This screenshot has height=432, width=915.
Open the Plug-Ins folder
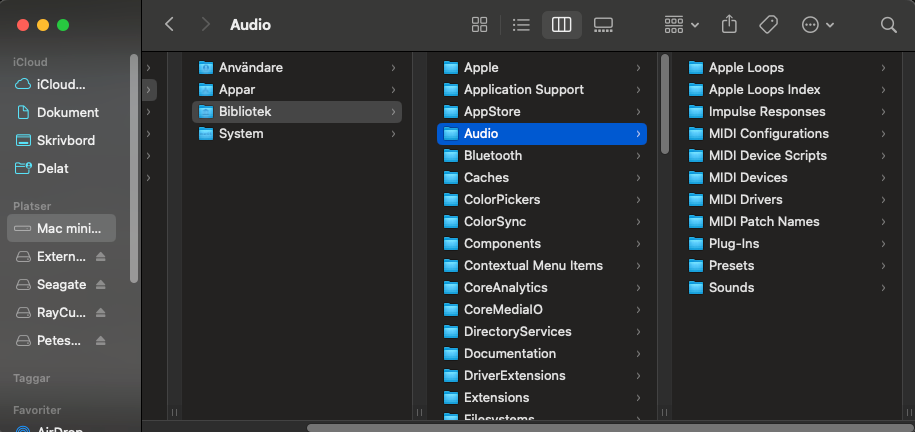click(x=734, y=243)
